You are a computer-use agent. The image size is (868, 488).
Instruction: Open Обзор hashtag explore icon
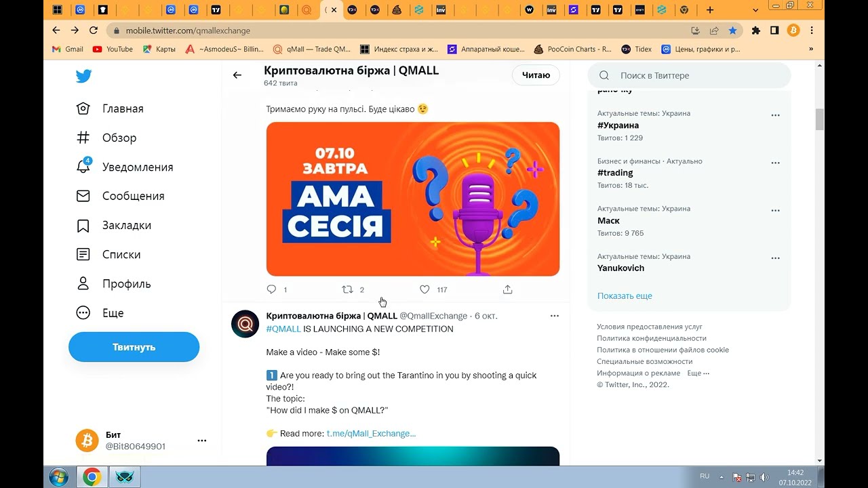click(x=83, y=138)
